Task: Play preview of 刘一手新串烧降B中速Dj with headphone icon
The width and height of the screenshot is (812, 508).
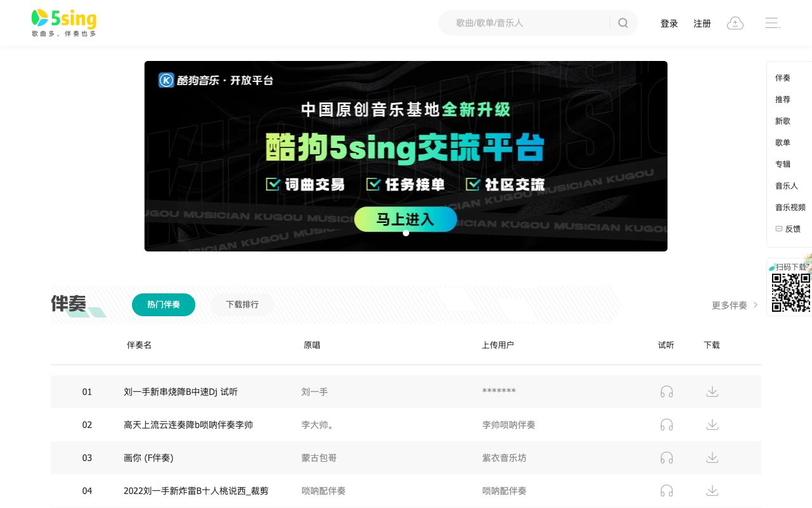Action: click(666, 392)
